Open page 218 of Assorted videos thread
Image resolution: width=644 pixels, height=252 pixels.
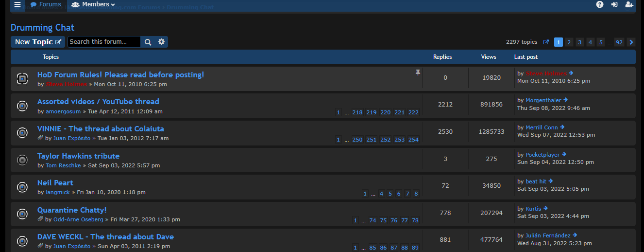[x=357, y=112]
